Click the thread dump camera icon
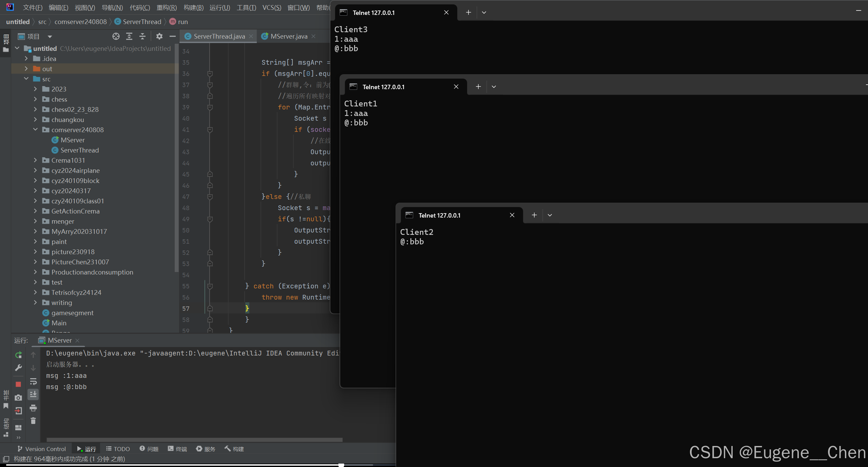The height and width of the screenshot is (467, 868). [x=18, y=398]
